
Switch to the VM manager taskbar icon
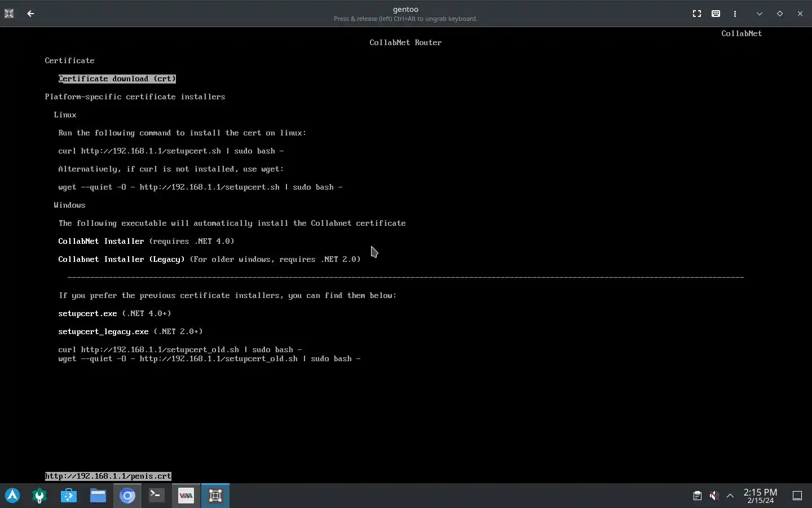[x=186, y=496]
